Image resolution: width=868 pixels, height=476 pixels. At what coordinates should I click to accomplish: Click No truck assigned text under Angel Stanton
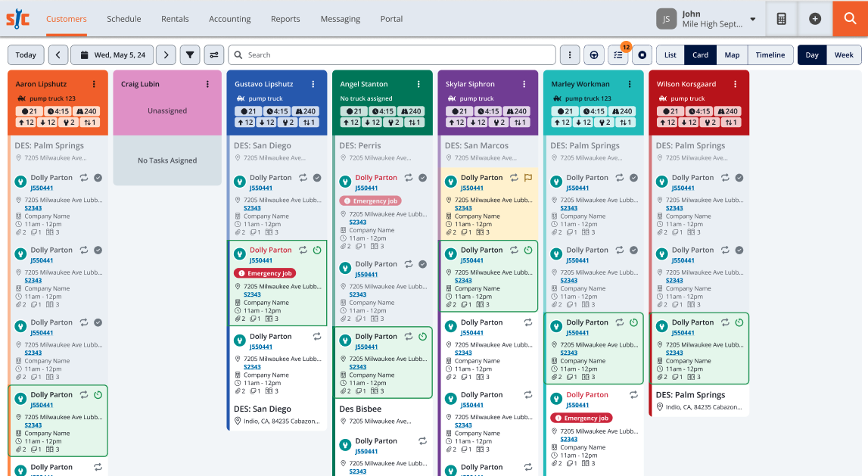coord(366,98)
